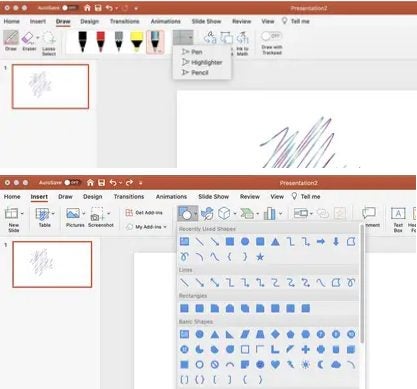This screenshot has height=389, width=417.
Task: Select the sun shape in Basic Shapes
Action: click(x=305, y=364)
